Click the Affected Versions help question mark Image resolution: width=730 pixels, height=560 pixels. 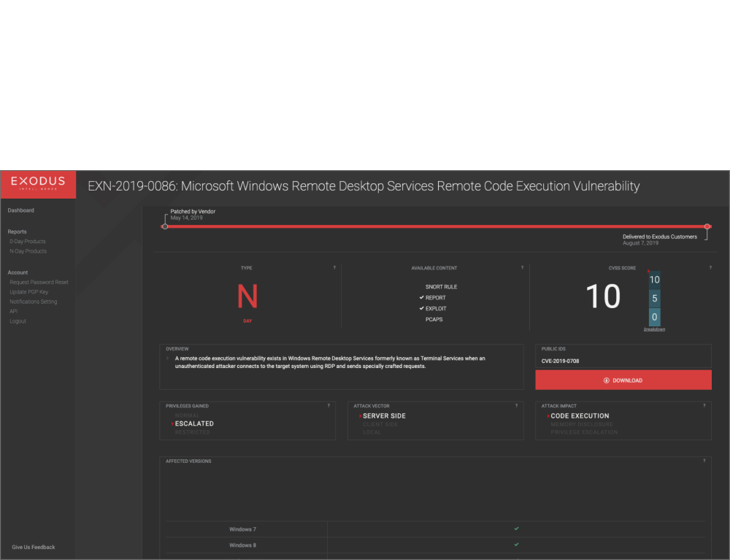coord(704,461)
